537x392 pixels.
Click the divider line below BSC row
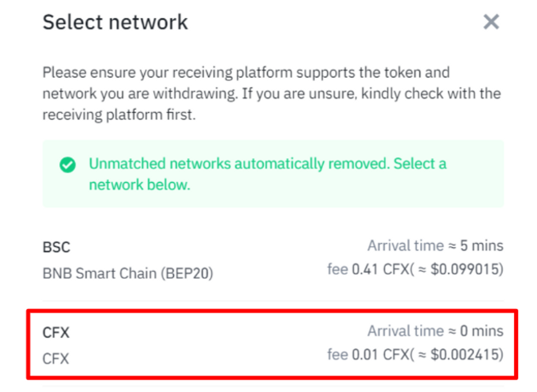[273, 301]
